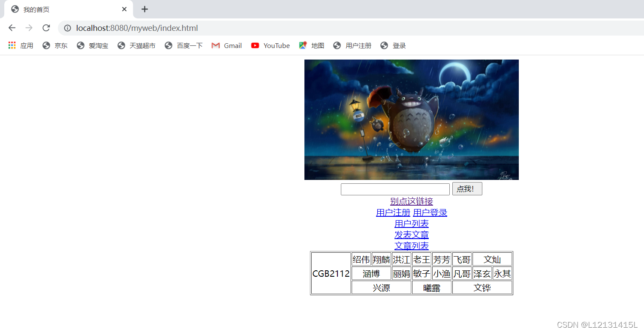Click the CGB2112 table cell
This screenshot has width=644, height=332.
pos(331,273)
